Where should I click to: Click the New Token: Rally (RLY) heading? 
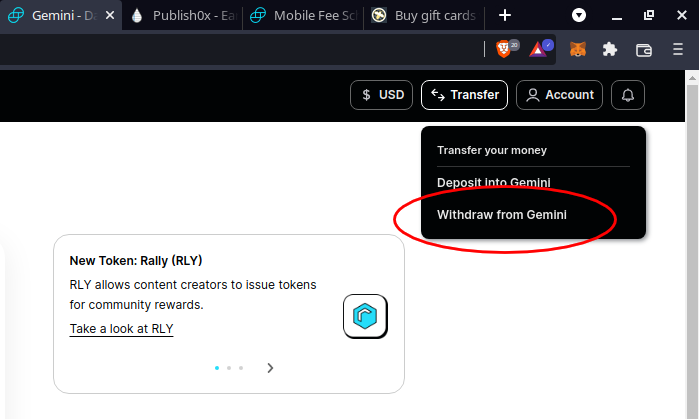(x=136, y=260)
